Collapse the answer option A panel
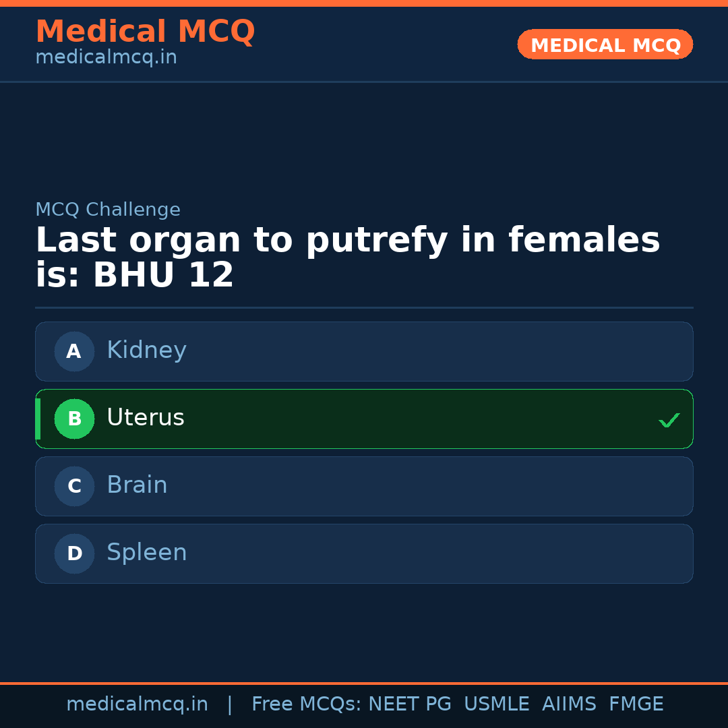 click(x=364, y=351)
